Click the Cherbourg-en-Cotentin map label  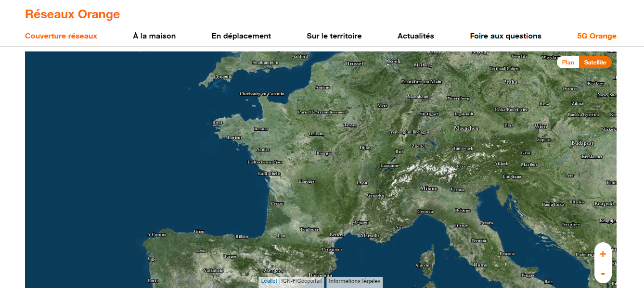click(x=262, y=94)
